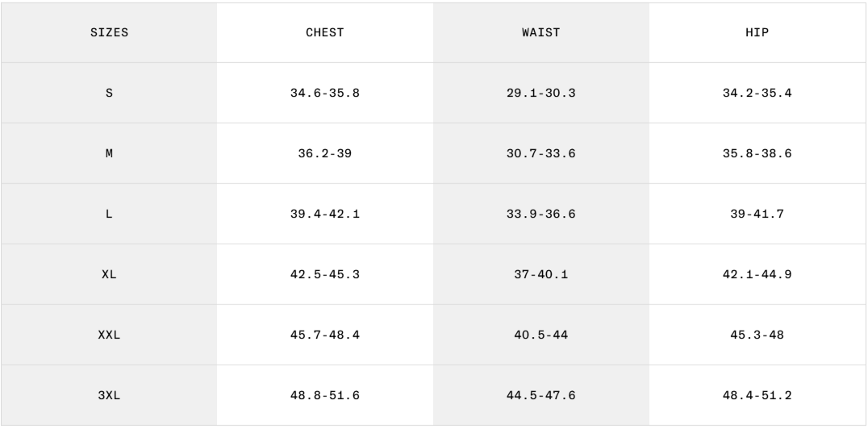Select the HIP column header
868x429 pixels.
(757, 33)
